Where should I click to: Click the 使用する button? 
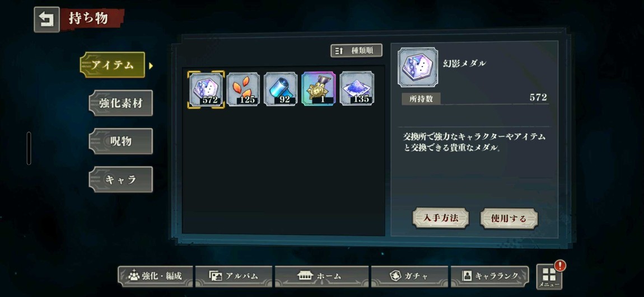pyautogui.click(x=509, y=219)
